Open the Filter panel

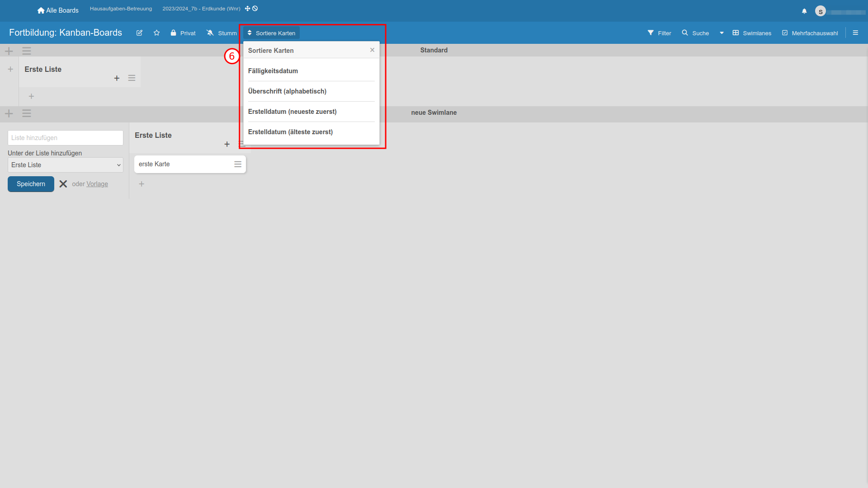pos(659,33)
